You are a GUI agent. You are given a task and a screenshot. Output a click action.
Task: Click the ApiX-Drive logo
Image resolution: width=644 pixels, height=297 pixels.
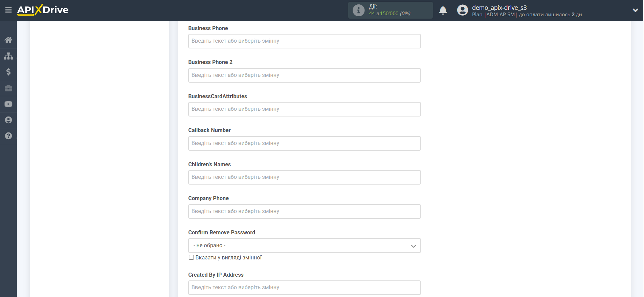point(43,10)
